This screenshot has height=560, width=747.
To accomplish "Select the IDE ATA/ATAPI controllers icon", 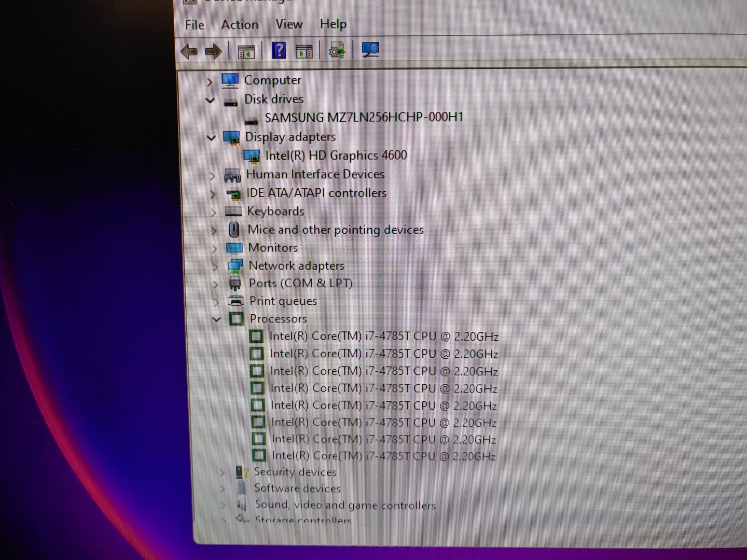I will (234, 194).
